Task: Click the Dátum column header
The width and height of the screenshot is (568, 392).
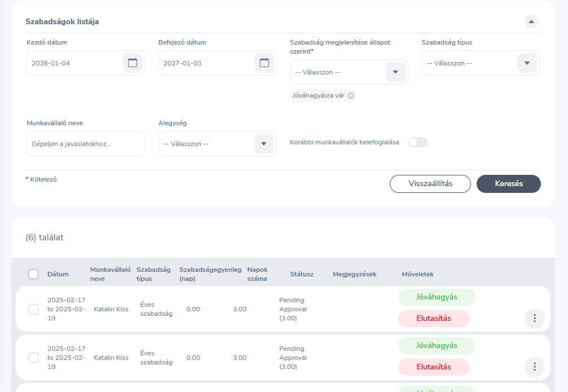Action: coord(58,274)
